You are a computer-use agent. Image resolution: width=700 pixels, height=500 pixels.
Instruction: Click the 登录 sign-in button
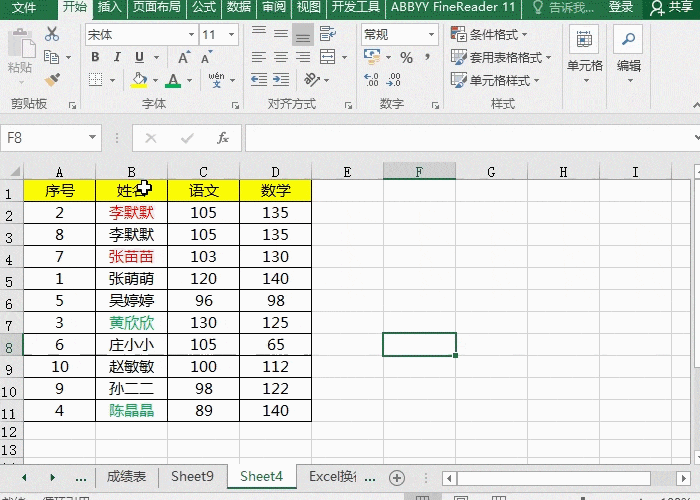pyautogui.click(x=621, y=7)
